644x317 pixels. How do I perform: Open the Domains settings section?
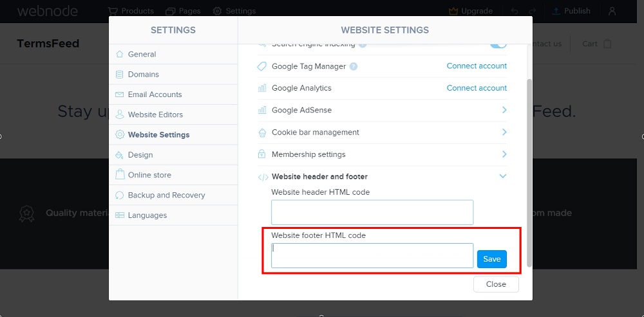coord(173,74)
